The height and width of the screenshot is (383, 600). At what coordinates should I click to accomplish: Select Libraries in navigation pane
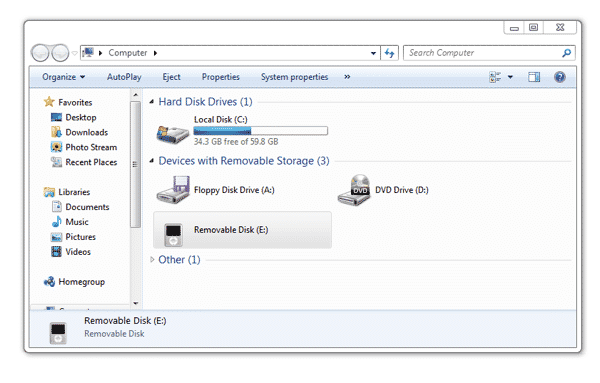(74, 192)
